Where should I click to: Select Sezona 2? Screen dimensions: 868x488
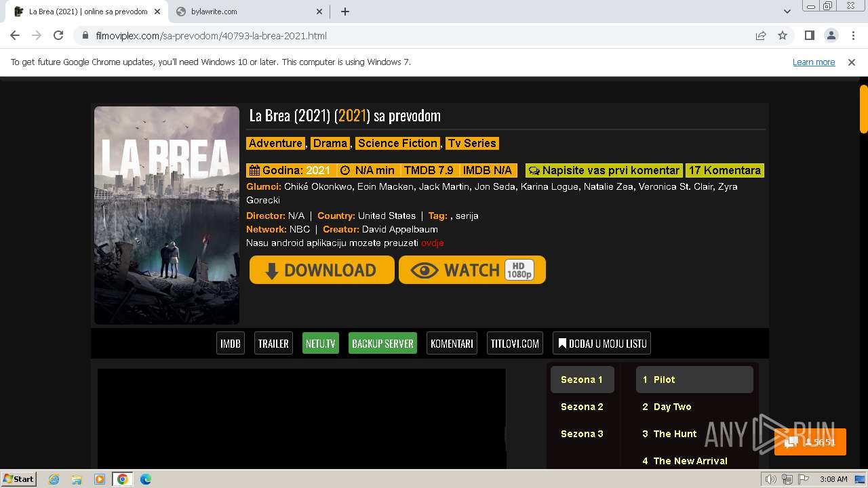coord(582,407)
